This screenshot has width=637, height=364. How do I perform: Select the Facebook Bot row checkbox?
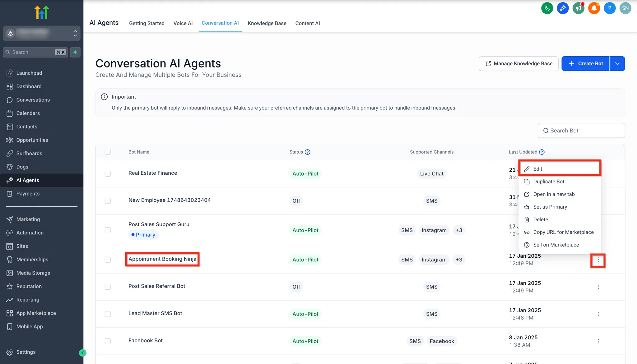point(108,341)
